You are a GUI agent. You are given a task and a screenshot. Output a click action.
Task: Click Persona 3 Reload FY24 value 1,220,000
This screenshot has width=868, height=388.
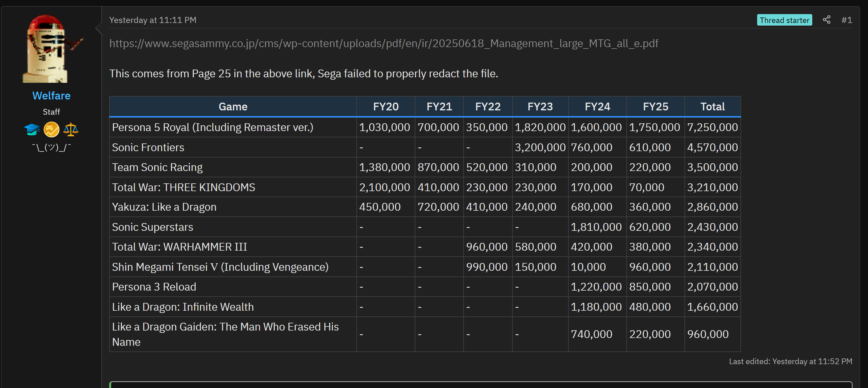click(596, 287)
